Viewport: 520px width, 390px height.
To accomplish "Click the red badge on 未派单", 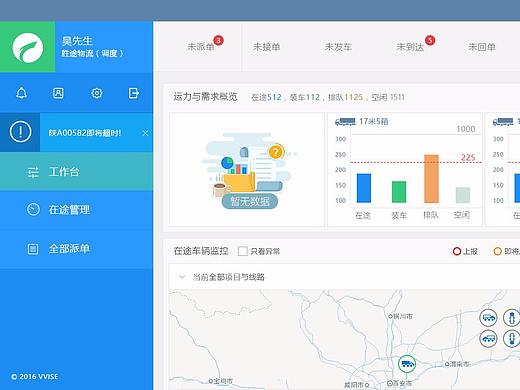I will pyautogui.click(x=218, y=41).
